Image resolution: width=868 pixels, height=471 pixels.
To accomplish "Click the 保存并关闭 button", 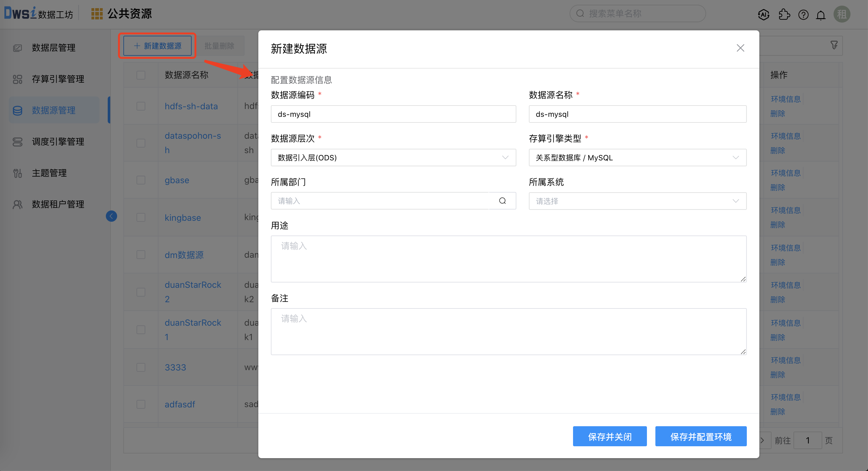I will click(610, 436).
